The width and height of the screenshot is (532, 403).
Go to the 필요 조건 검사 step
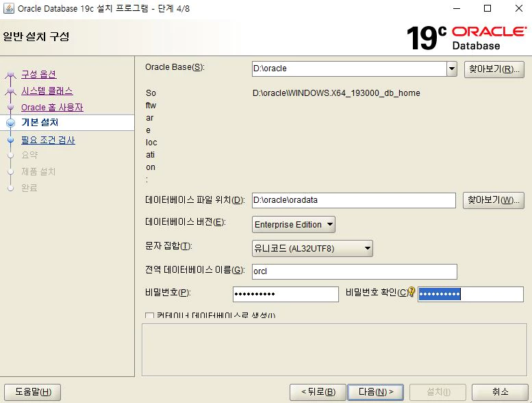click(48, 140)
